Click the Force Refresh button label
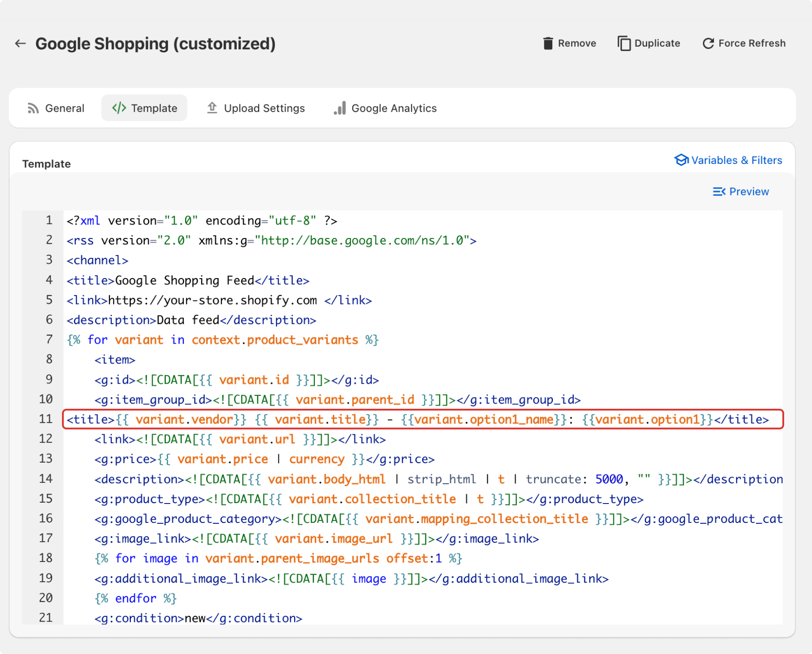Viewport: 812px width, 654px height. coord(752,44)
